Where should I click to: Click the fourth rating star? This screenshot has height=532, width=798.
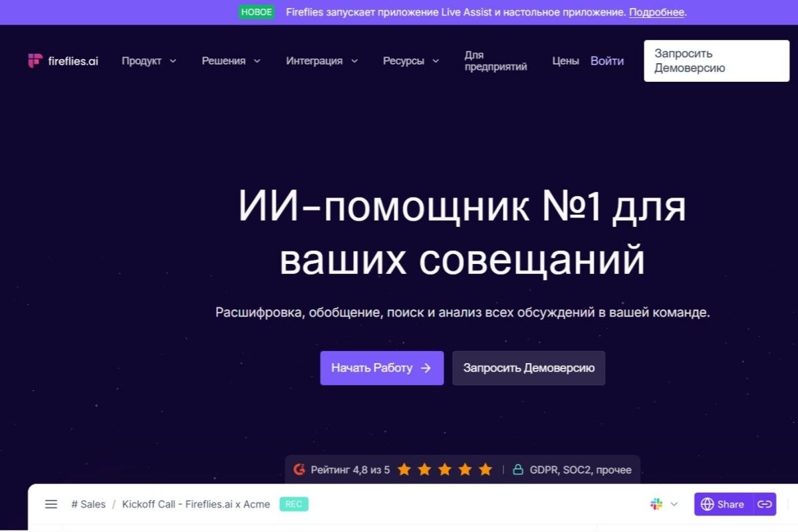[x=464, y=469]
